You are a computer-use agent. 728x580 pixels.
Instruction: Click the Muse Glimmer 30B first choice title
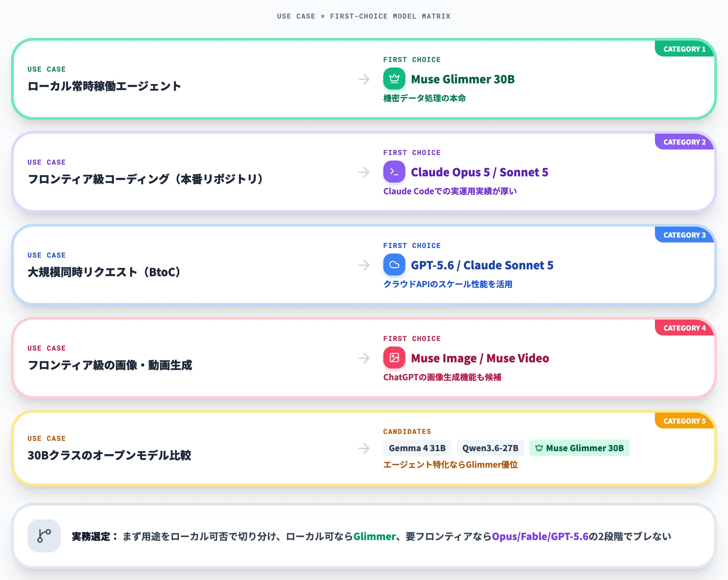click(463, 79)
